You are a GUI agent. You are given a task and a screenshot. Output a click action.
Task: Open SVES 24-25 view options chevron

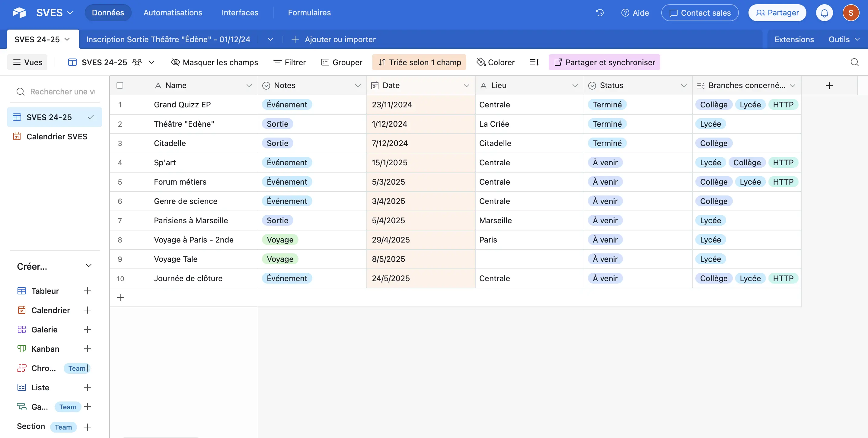[x=152, y=62]
